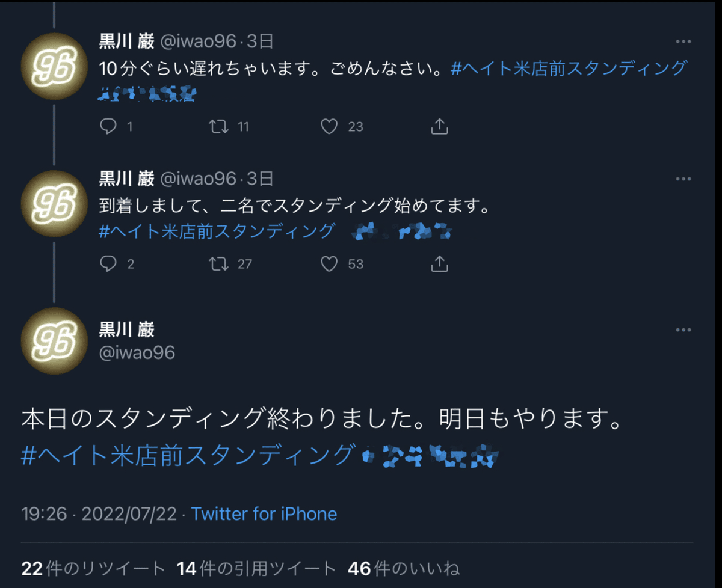Click the 19:26 · 2022/07/22 timestamp
Image resolution: width=722 pixels, height=588 pixels.
tap(99, 514)
